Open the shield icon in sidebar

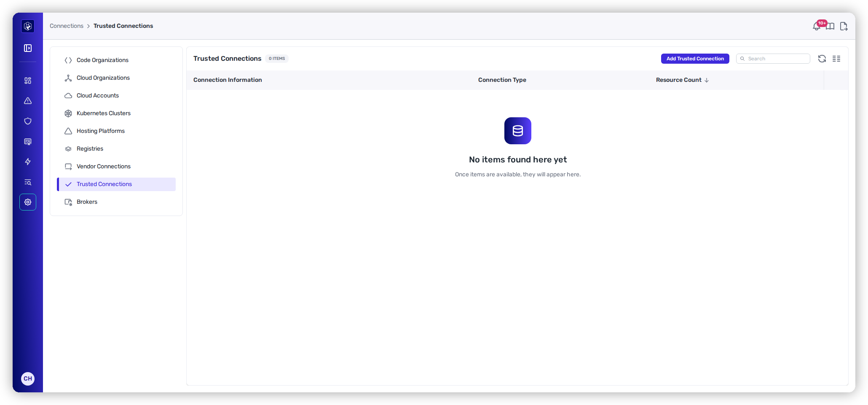(28, 121)
